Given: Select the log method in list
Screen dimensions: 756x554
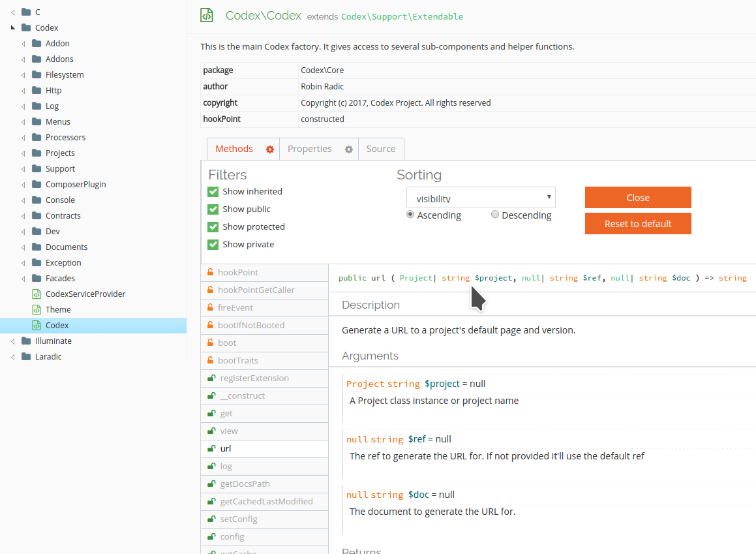Looking at the screenshot, I should pos(264,467).
